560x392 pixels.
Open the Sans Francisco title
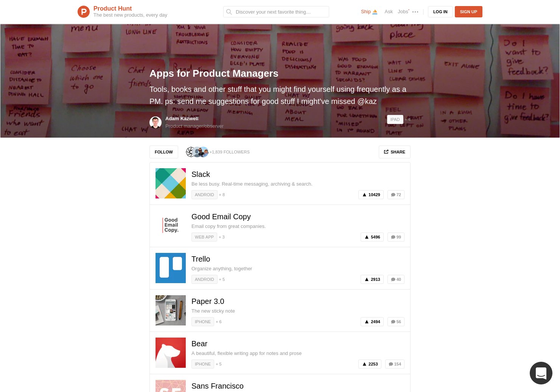pyautogui.click(x=218, y=386)
